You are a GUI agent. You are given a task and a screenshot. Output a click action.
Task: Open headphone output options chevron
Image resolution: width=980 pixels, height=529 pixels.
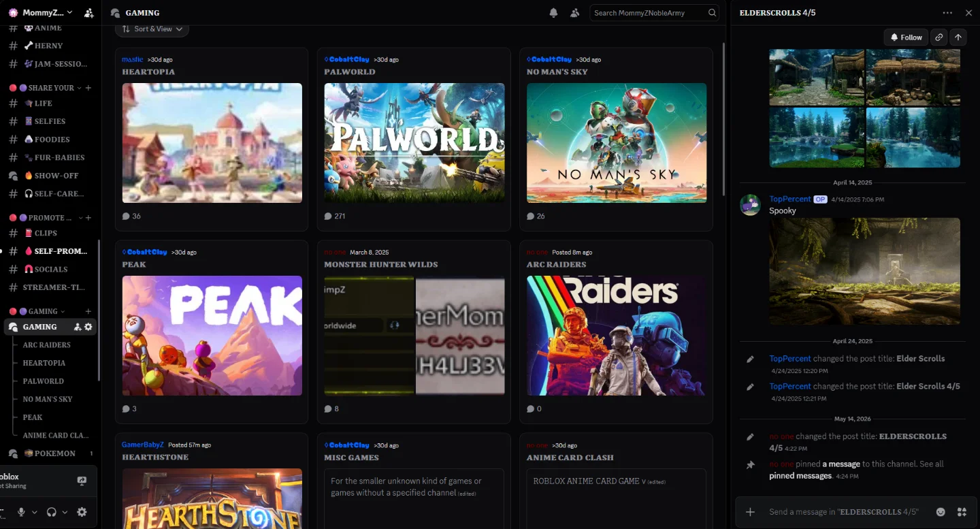(x=65, y=512)
